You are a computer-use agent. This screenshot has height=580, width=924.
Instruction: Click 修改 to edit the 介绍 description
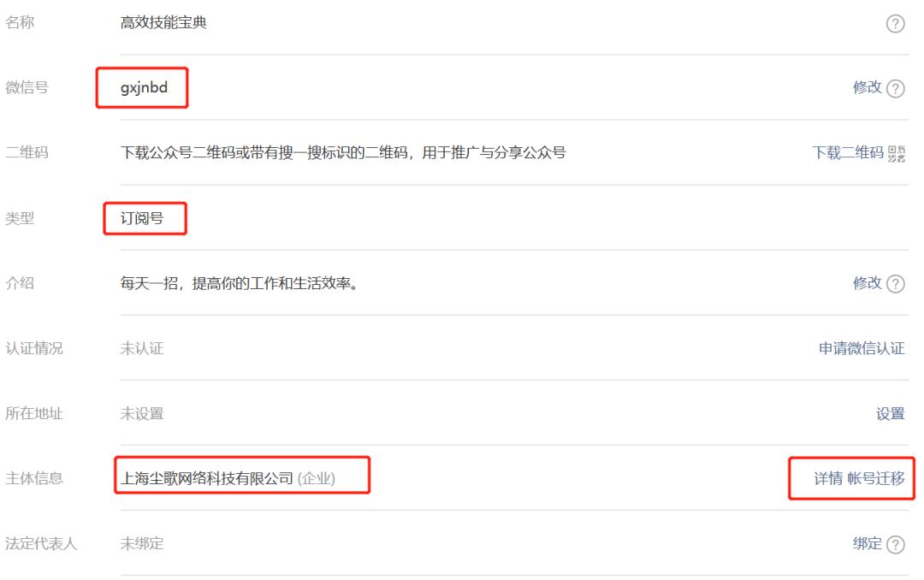(x=868, y=283)
